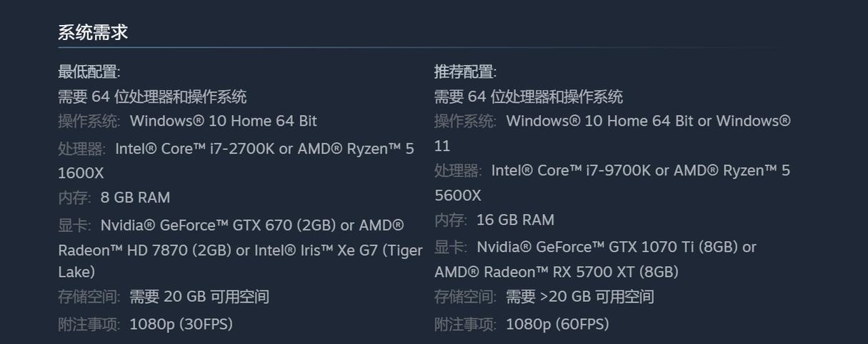Click the minimum 操作系统 label
Screen dimensions: 868x344
(89, 121)
